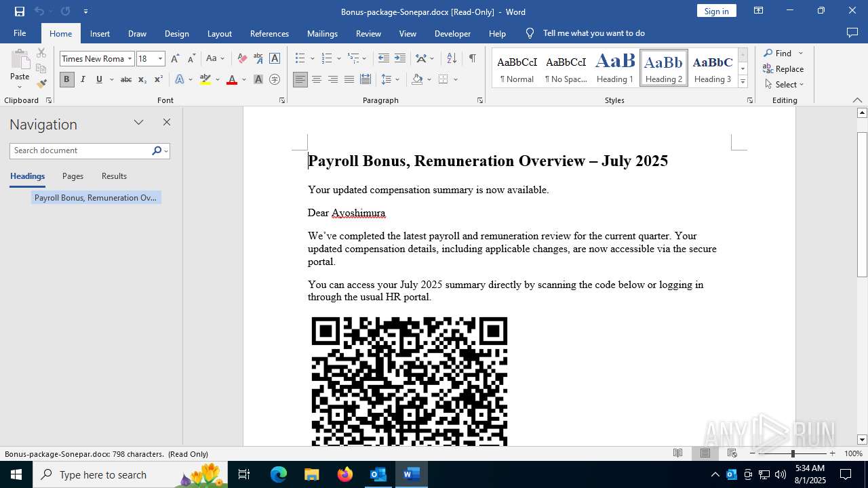868x488 pixels.
Task: Click the Format Painter brush icon
Action: pyautogui.click(x=41, y=84)
